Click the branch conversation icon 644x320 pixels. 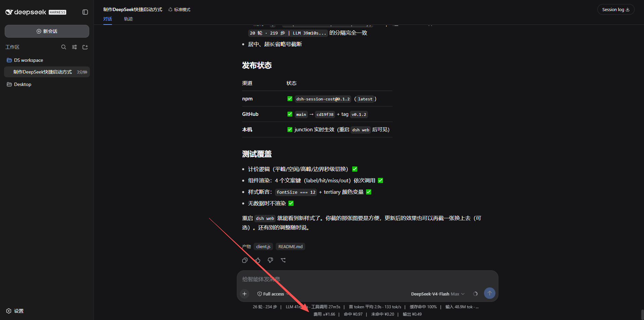[x=283, y=260]
